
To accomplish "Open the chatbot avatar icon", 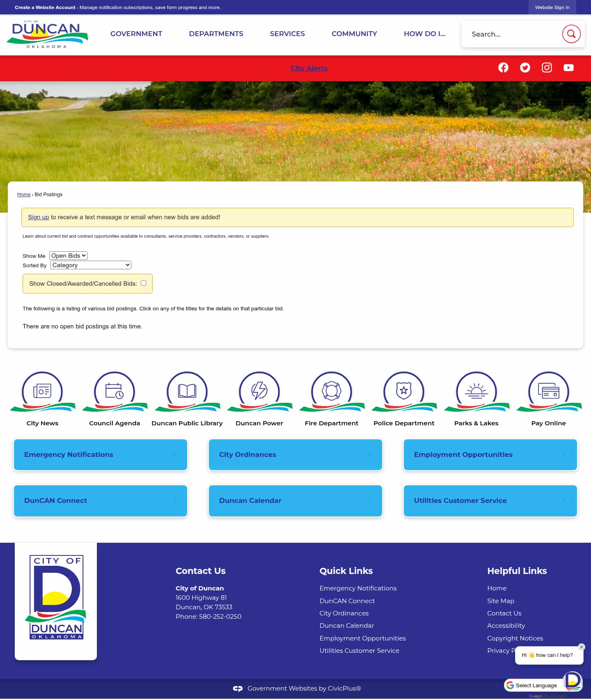I will [x=573, y=681].
